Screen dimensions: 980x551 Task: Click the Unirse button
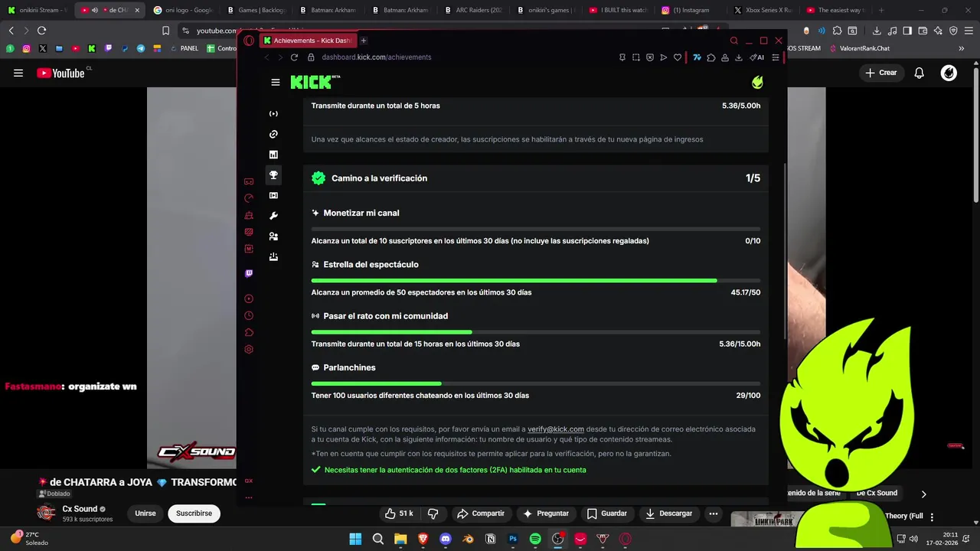point(145,514)
